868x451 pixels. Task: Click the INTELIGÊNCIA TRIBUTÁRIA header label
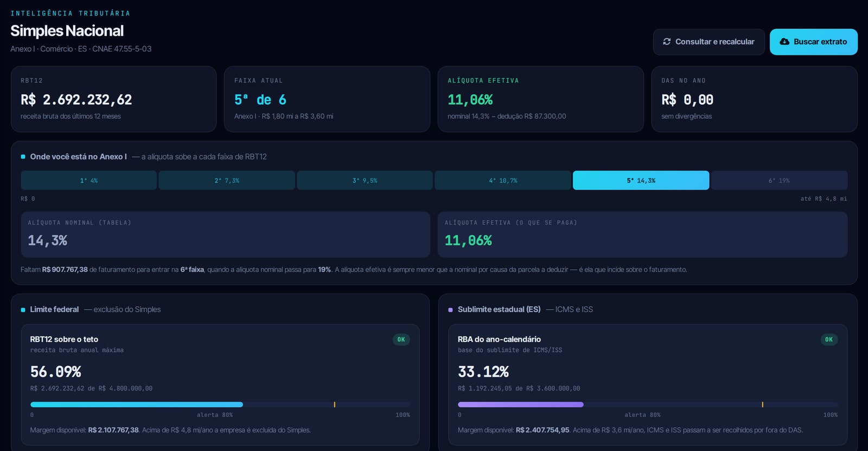tap(71, 13)
